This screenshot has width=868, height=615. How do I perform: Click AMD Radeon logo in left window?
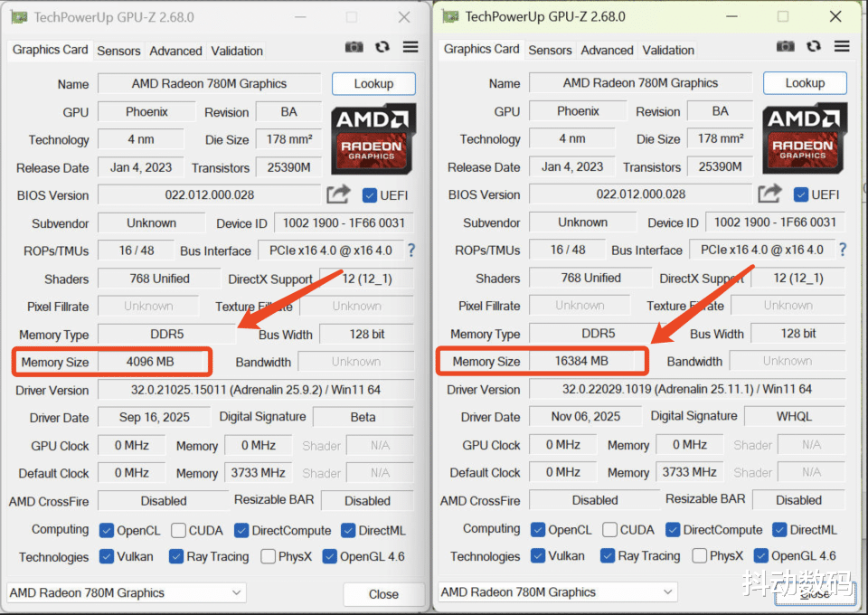click(373, 139)
